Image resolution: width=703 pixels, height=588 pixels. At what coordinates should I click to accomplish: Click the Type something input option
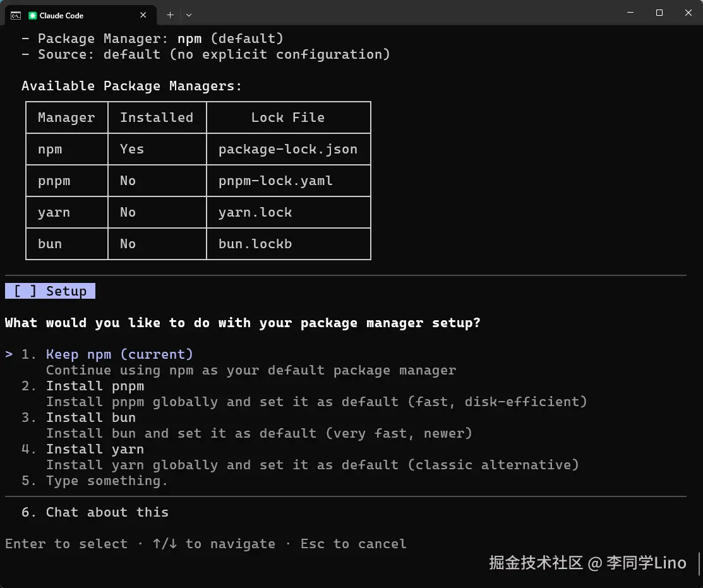click(107, 481)
